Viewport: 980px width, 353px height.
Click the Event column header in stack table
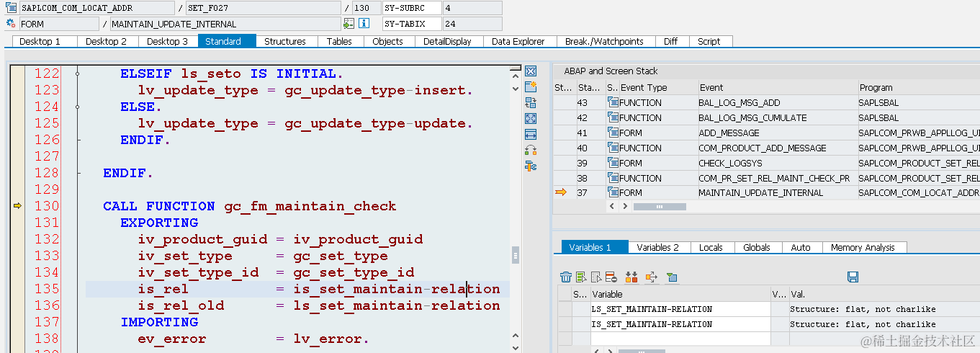(776, 87)
